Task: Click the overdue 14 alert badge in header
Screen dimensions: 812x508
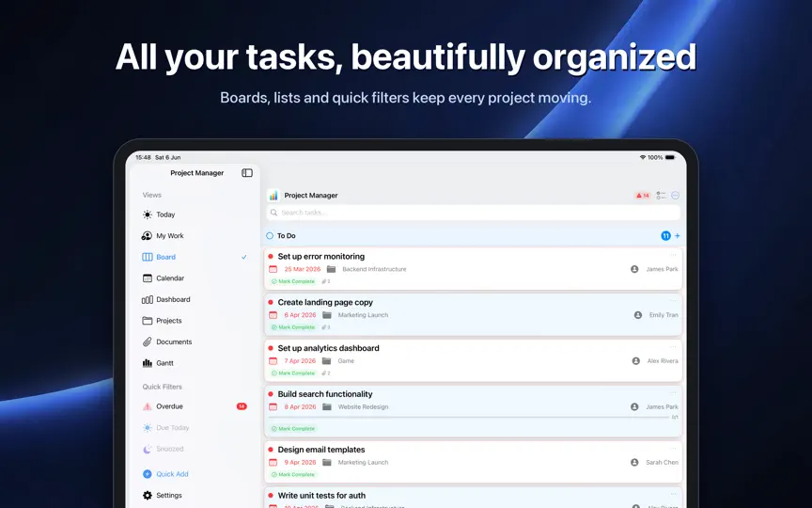Action: click(643, 196)
